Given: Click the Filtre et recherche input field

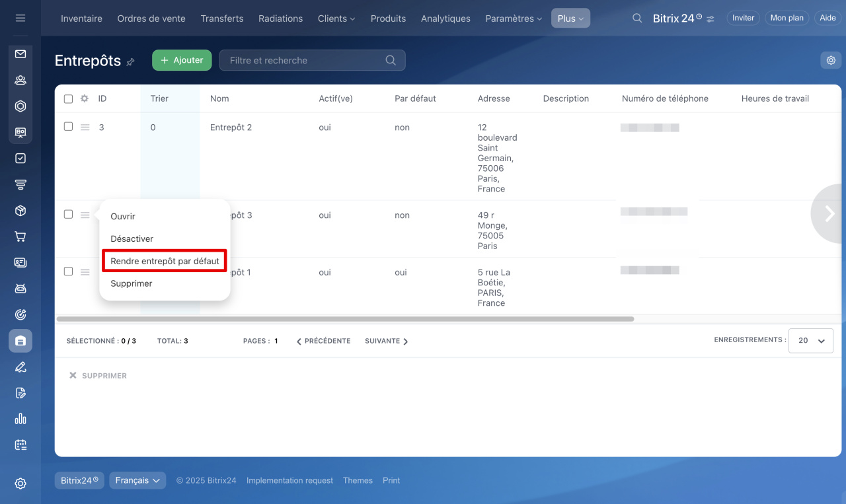Looking at the screenshot, I should coord(312,60).
